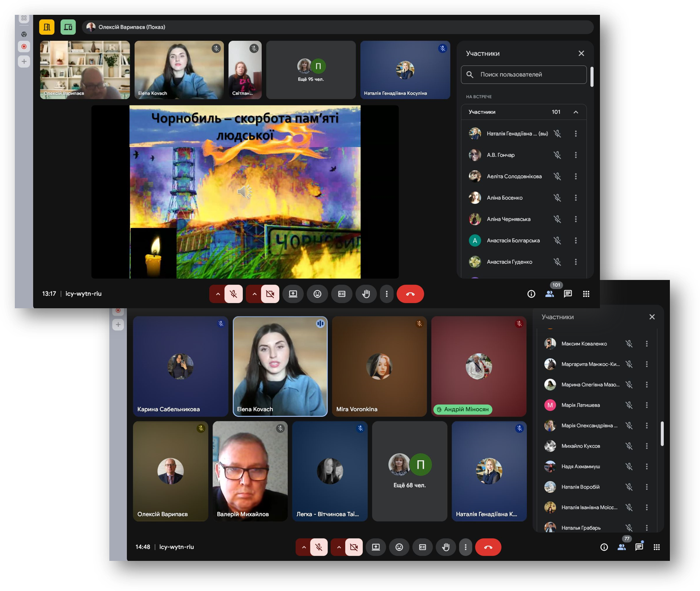Show participants panel with 77 badge
This screenshot has width=700, height=591.
(x=622, y=547)
